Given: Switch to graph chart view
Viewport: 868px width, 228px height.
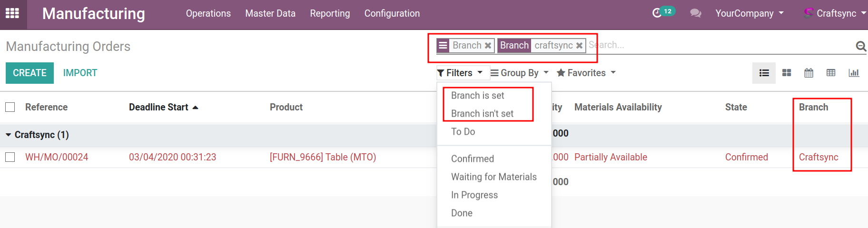Looking at the screenshot, I should [x=853, y=73].
